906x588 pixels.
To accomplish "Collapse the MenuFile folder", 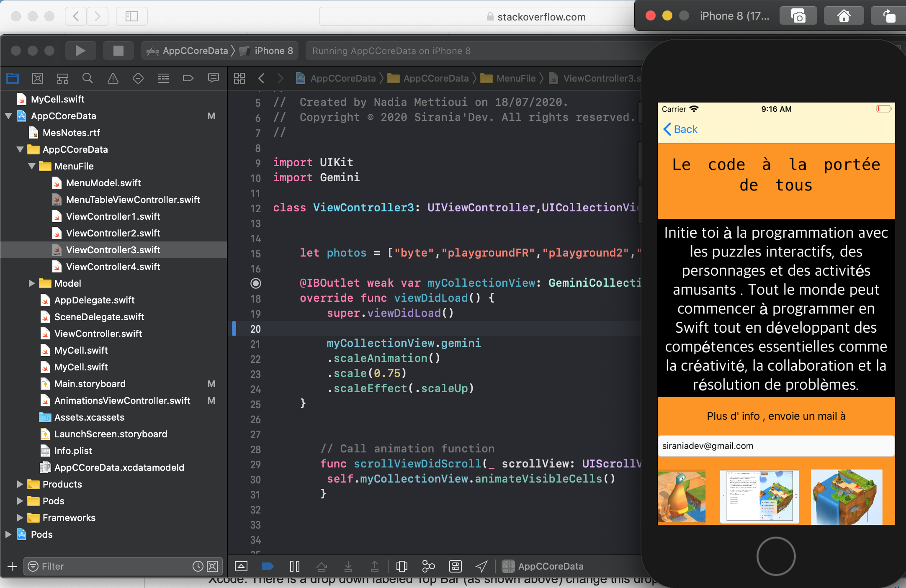I will click(x=32, y=166).
